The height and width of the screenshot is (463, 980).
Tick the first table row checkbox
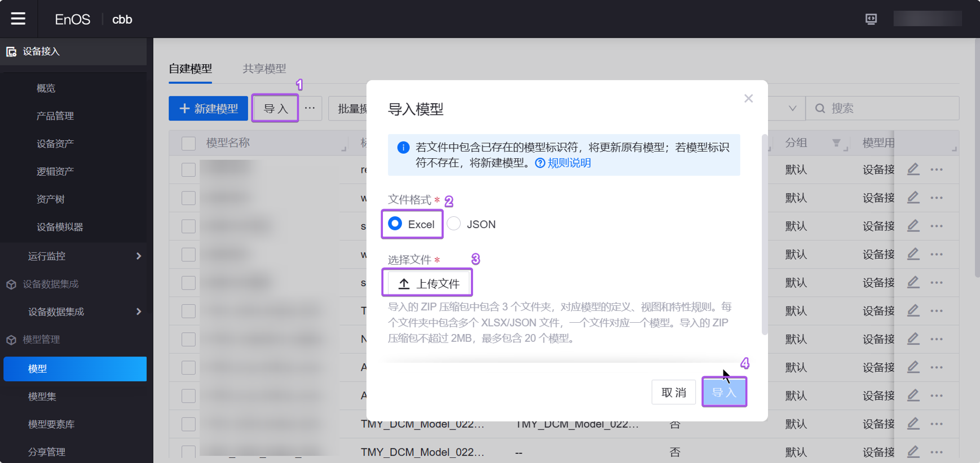(188, 170)
